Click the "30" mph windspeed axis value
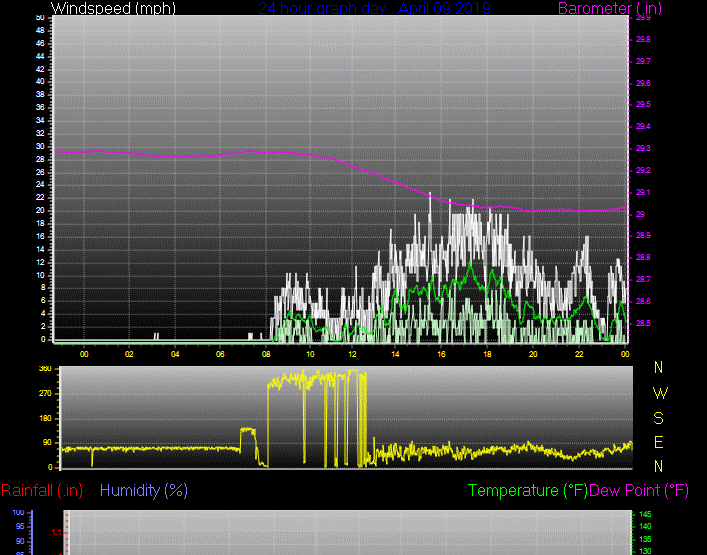The height and width of the screenshot is (555, 707). pyautogui.click(x=40, y=147)
